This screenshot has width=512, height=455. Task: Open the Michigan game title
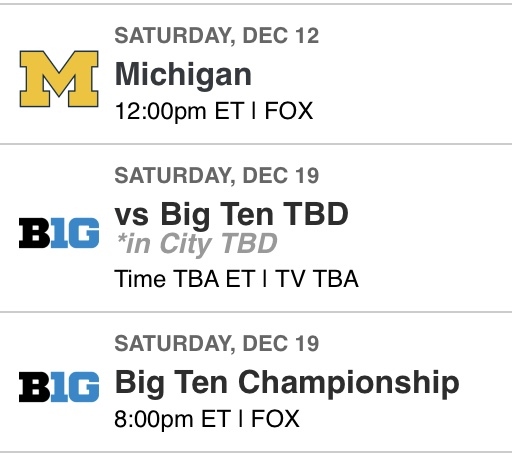[x=183, y=76]
